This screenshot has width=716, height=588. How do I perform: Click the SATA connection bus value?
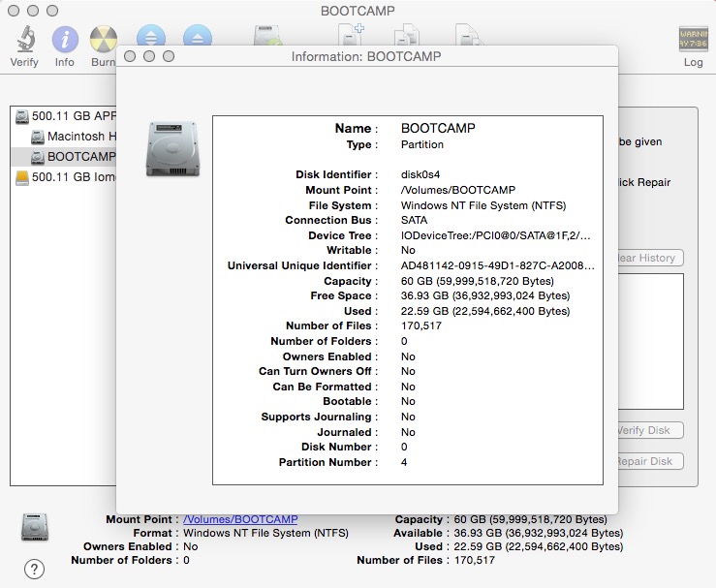click(414, 220)
